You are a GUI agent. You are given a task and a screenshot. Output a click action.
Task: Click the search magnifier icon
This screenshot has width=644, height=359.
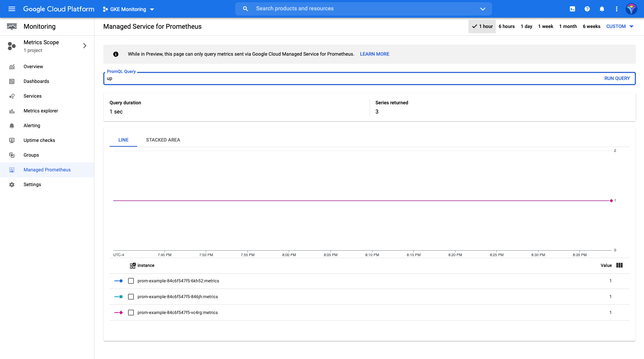pyautogui.click(x=245, y=9)
